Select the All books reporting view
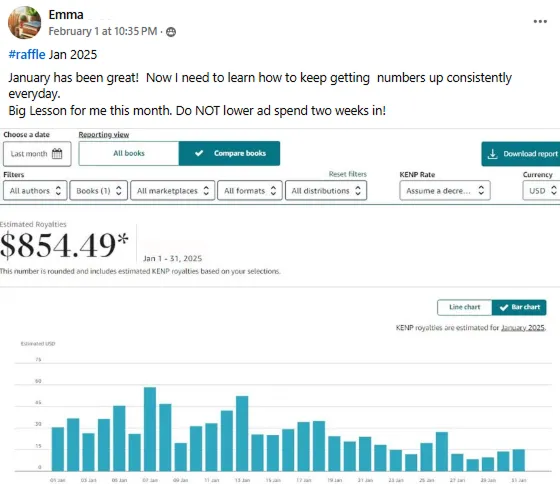The height and width of the screenshot is (484, 560). coord(129,153)
